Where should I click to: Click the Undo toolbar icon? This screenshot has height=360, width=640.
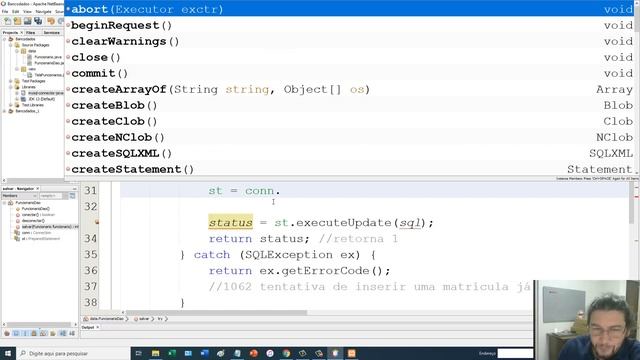(x=51, y=21)
